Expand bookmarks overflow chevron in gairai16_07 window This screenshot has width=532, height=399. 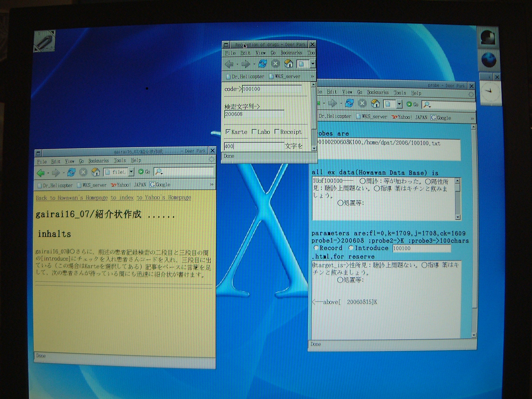pos(212,184)
